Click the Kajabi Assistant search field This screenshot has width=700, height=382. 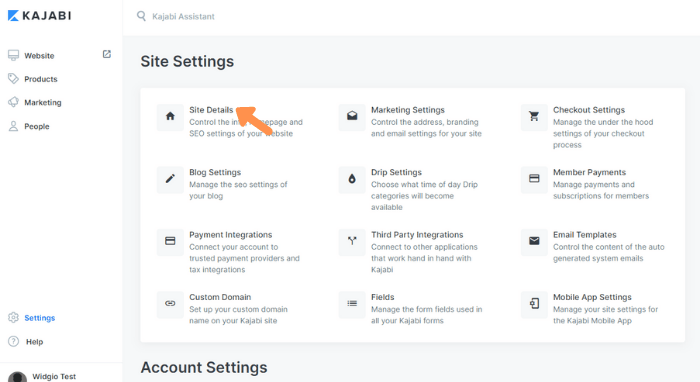click(x=183, y=17)
